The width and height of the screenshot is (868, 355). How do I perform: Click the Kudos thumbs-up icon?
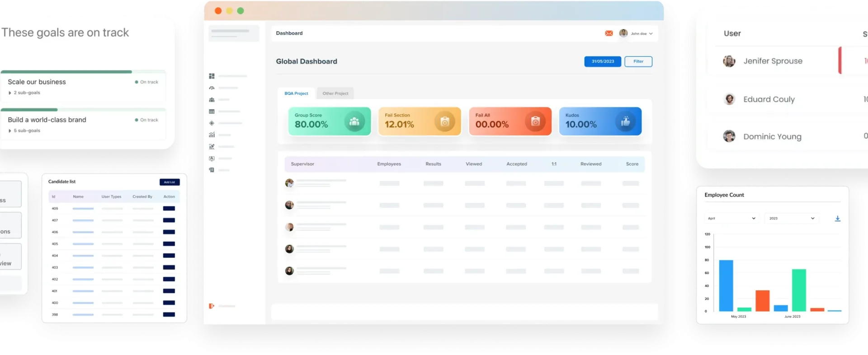(626, 121)
